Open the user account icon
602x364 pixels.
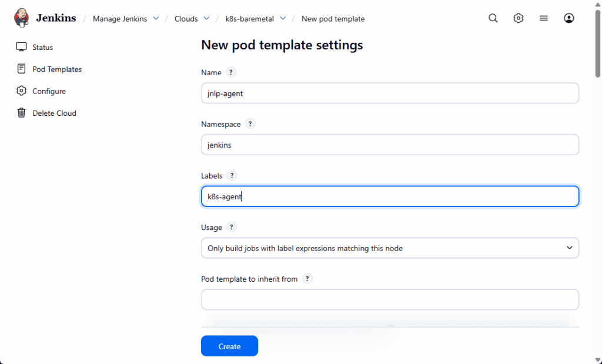[x=568, y=18]
